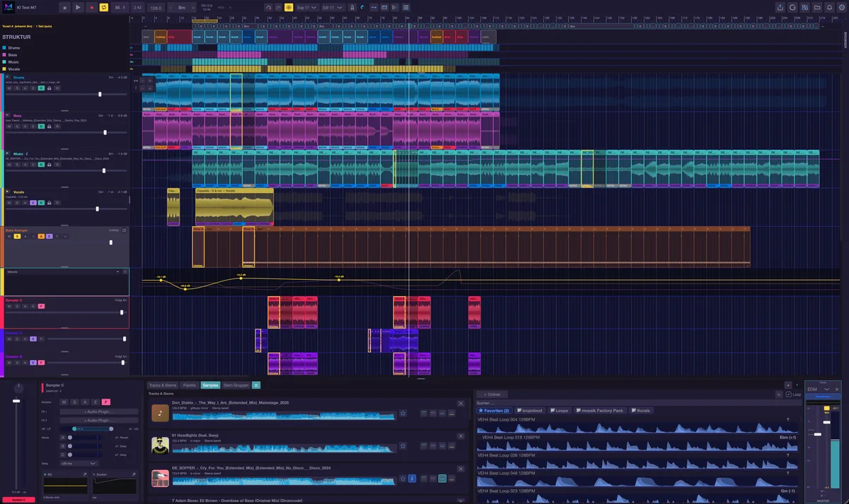
Task: Open the grid view icon at top right
Action: tap(805, 7)
